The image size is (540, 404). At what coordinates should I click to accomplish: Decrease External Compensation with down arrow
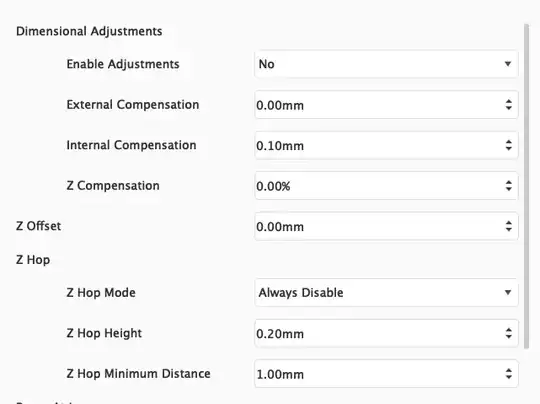(509, 108)
